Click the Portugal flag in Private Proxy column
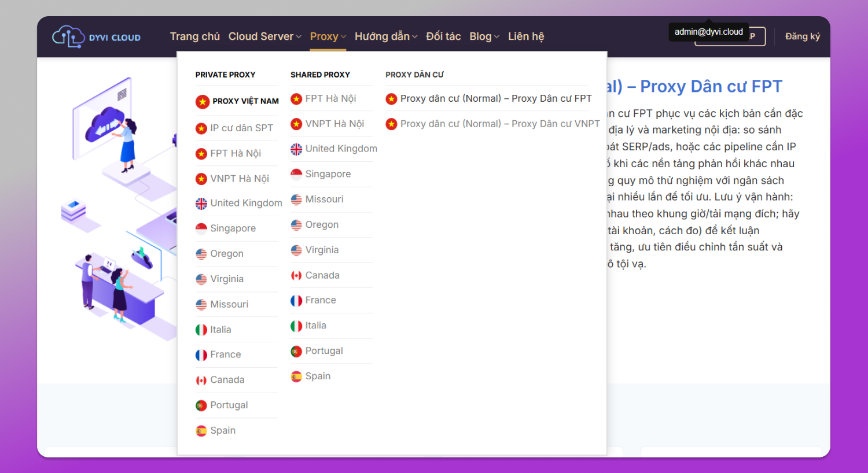This screenshot has width=868, height=473. coord(201,406)
